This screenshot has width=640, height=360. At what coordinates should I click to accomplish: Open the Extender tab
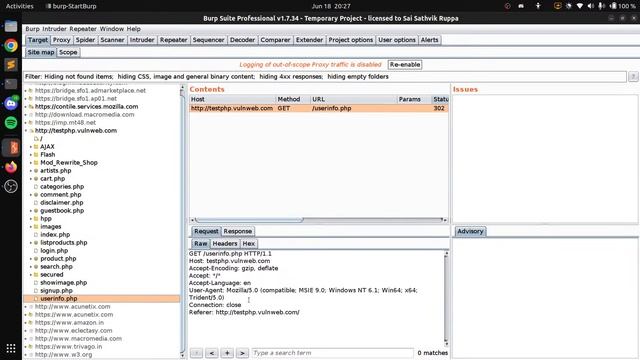coord(309,40)
